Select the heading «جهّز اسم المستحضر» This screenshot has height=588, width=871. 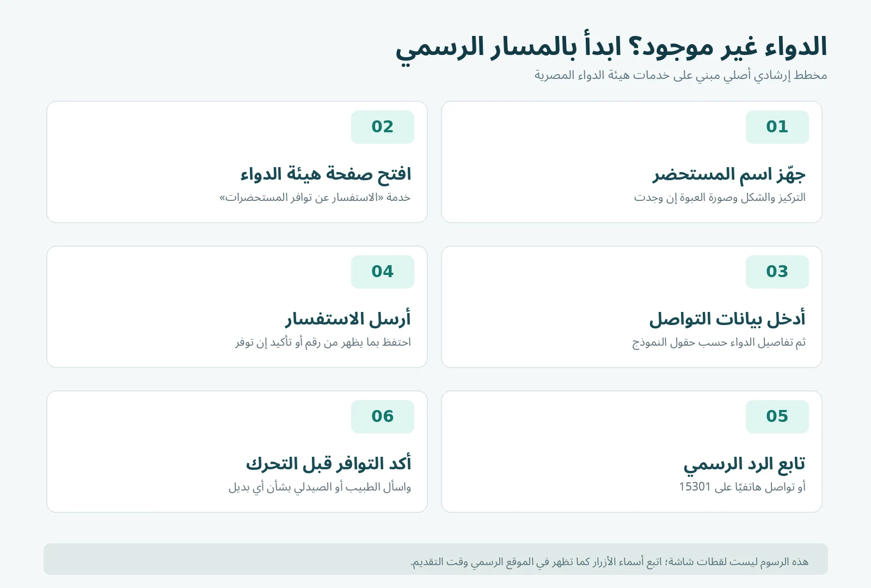[729, 174]
